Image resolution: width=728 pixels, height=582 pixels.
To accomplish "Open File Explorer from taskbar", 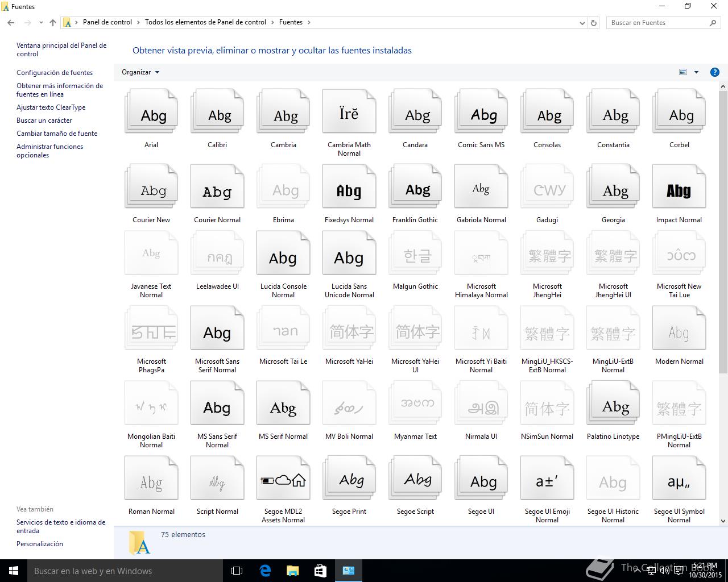I will pyautogui.click(x=292, y=571).
